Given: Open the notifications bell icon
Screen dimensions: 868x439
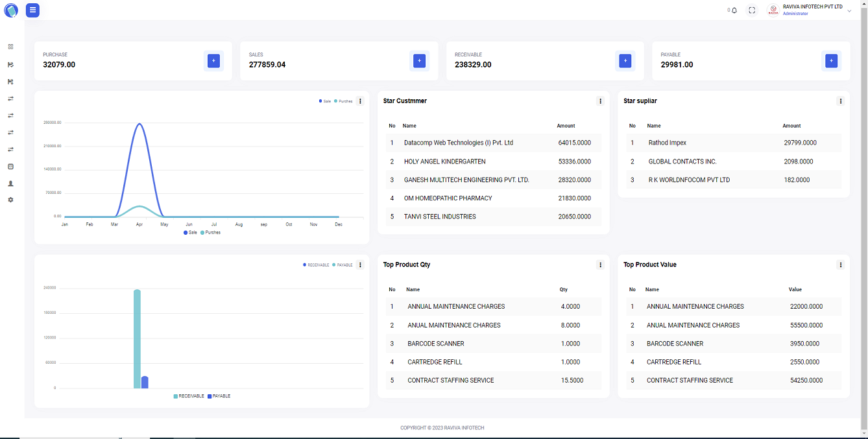Looking at the screenshot, I should point(734,10).
